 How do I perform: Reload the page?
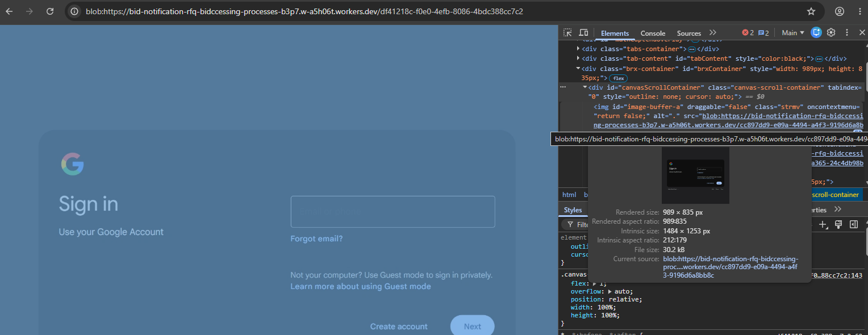click(50, 11)
